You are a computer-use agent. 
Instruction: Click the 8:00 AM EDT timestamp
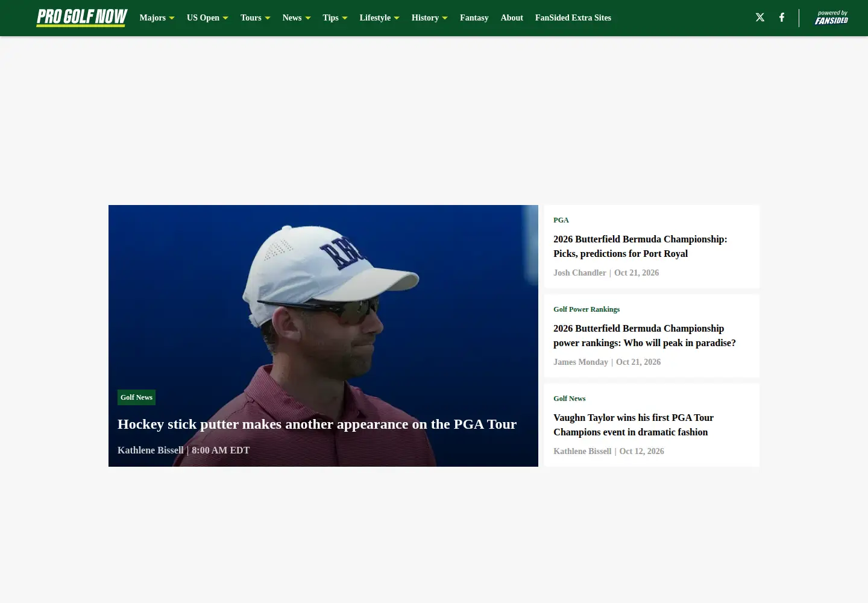(221, 450)
